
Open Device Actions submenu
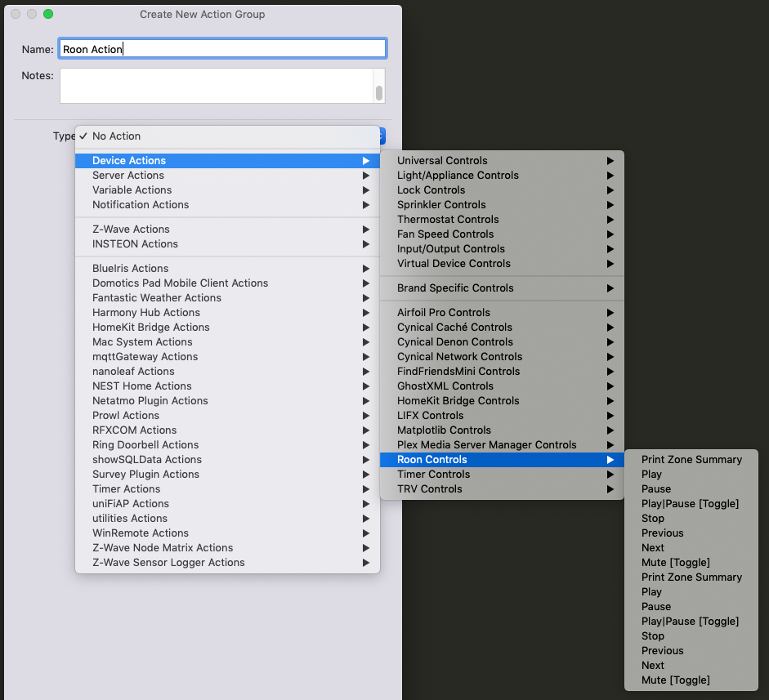click(x=227, y=161)
